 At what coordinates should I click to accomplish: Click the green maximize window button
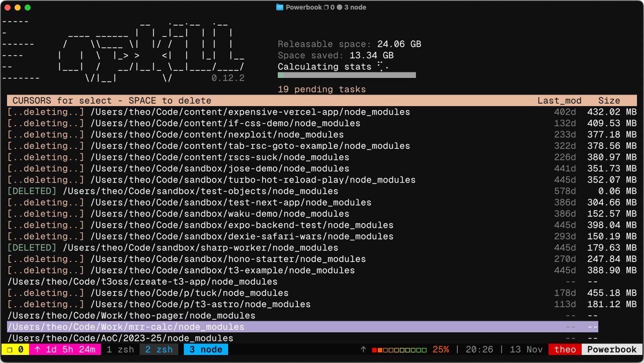click(x=27, y=8)
